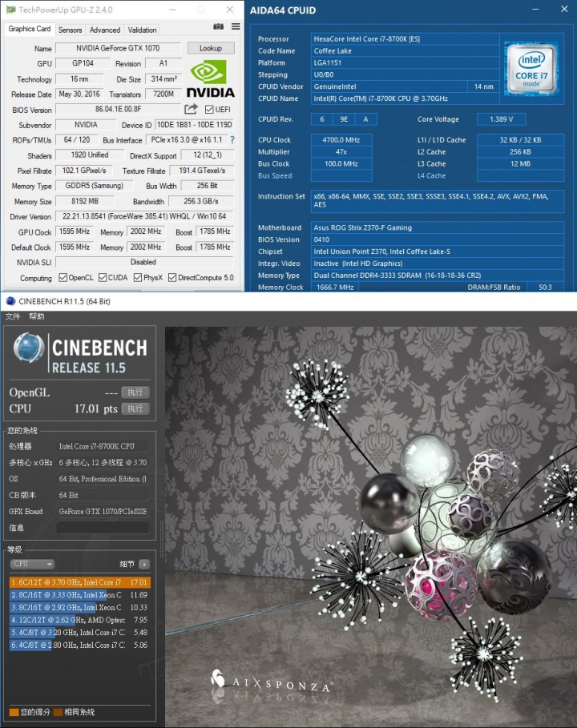Click the Cinebench 17.01 pts CPU score
577x728 pixels.
[x=95, y=408]
